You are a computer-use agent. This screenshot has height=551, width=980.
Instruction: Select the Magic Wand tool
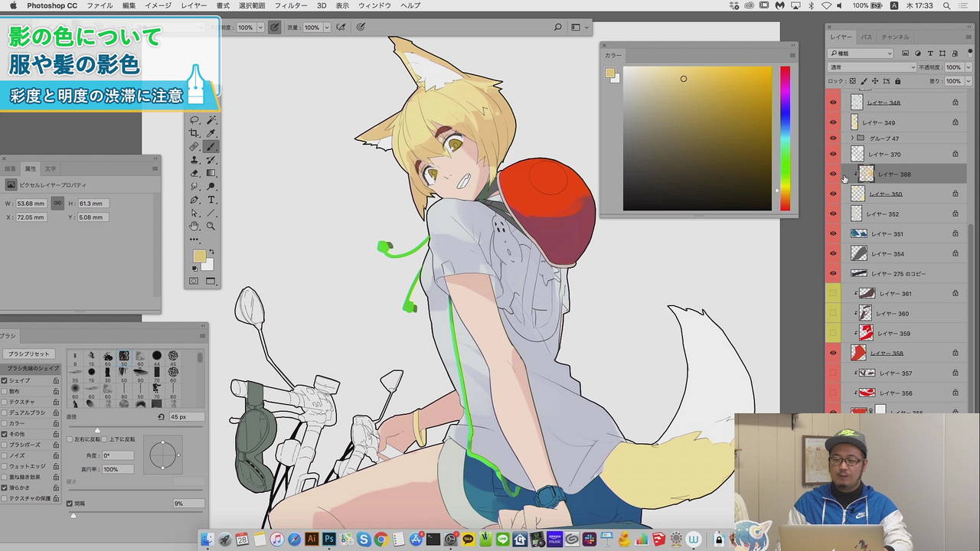(211, 120)
